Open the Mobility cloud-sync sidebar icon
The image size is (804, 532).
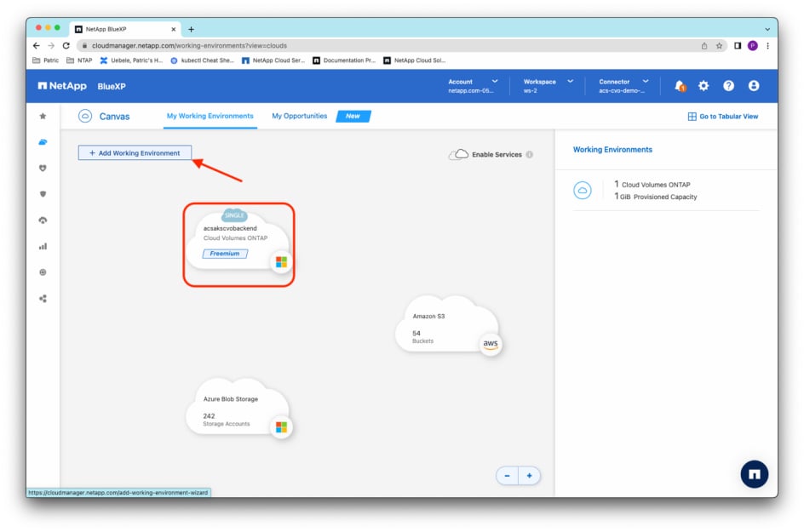coord(43,220)
